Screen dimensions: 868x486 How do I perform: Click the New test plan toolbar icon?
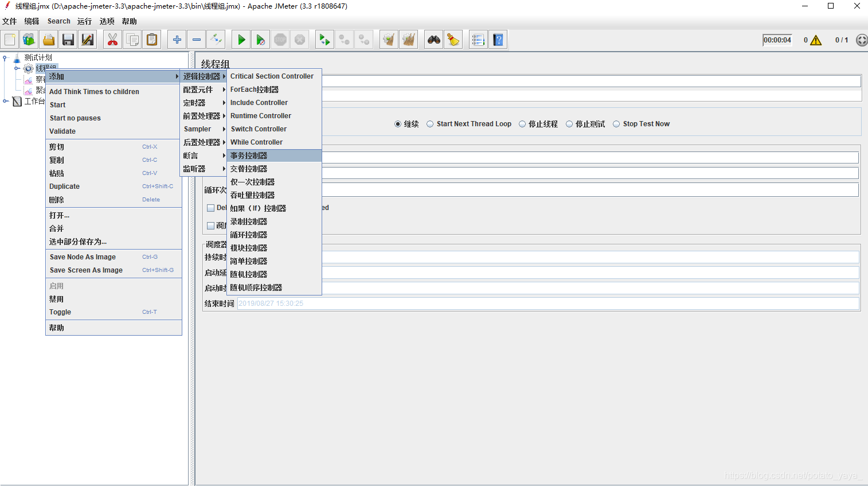pyautogui.click(x=10, y=40)
